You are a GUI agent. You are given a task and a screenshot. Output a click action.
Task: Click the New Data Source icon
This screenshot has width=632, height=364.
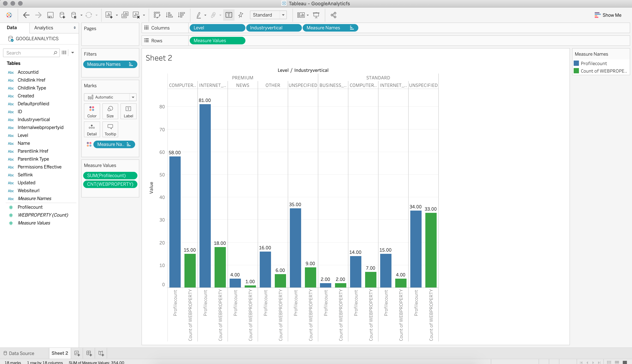point(62,15)
